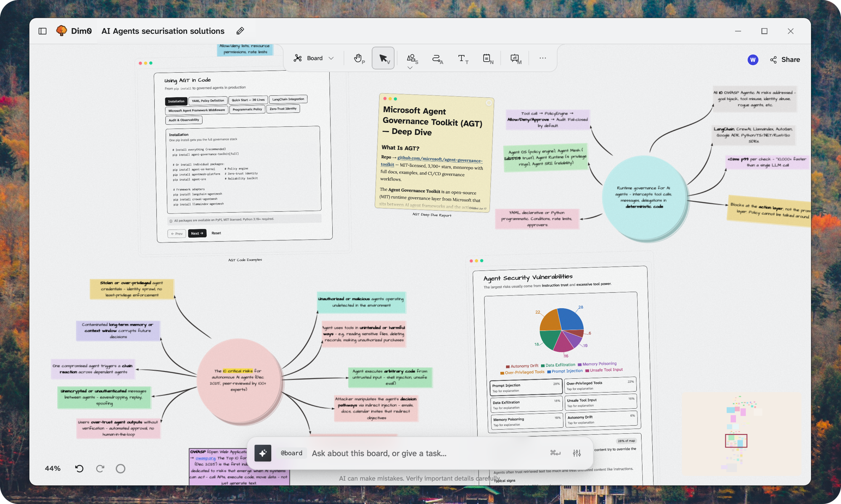The width and height of the screenshot is (841, 504).
Task: Open the more tools ellipsis menu
Action: 542,58
